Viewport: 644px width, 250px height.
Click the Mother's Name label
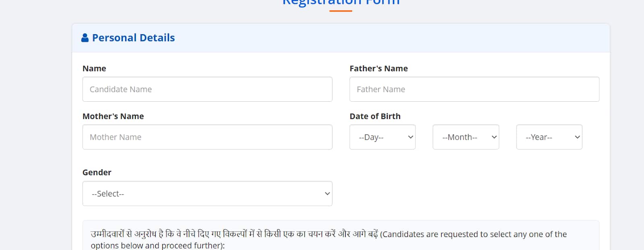(x=113, y=117)
